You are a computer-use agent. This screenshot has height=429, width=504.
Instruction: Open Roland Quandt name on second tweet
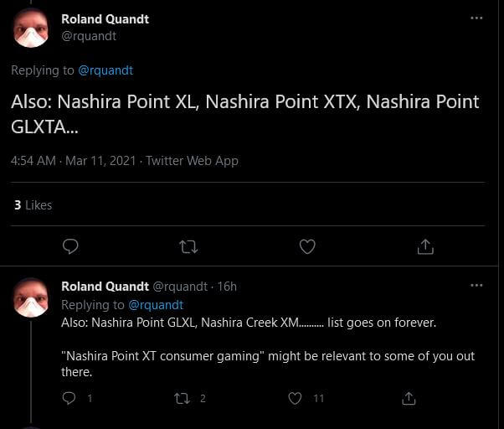pos(105,287)
